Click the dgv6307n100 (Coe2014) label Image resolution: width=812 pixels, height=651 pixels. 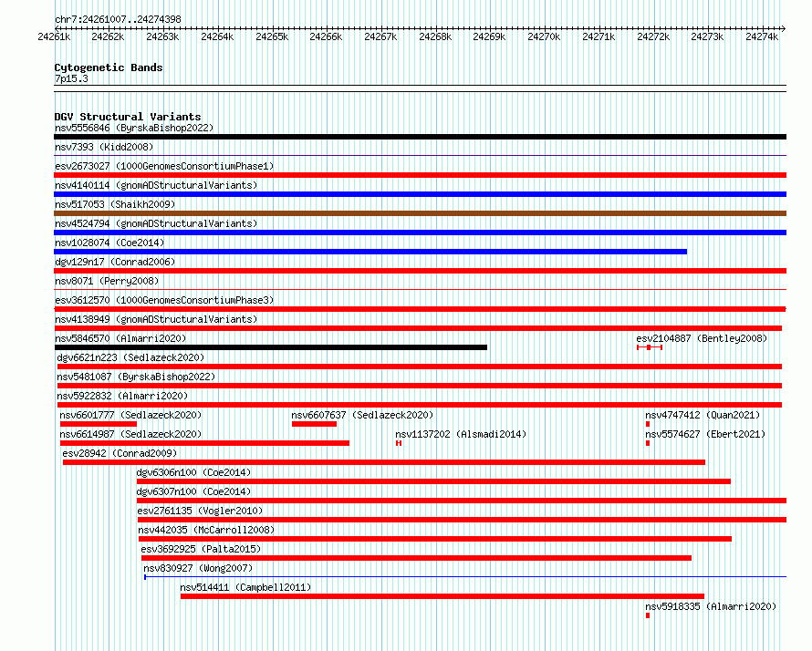[193, 491]
